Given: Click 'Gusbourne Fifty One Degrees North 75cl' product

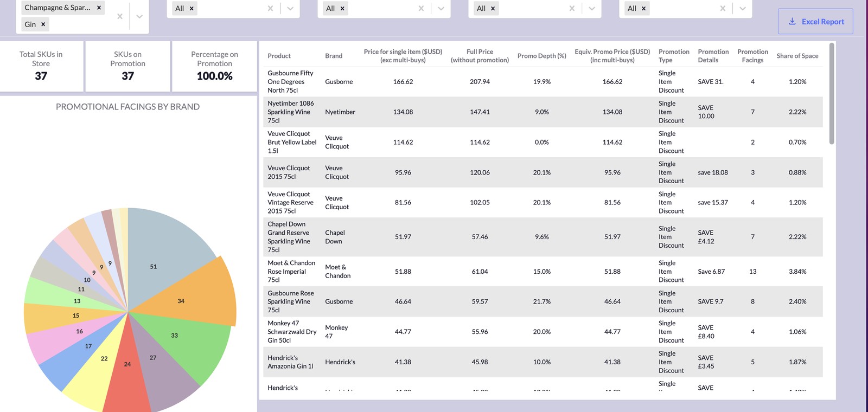Looking at the screenshot, I should (290, 82).
